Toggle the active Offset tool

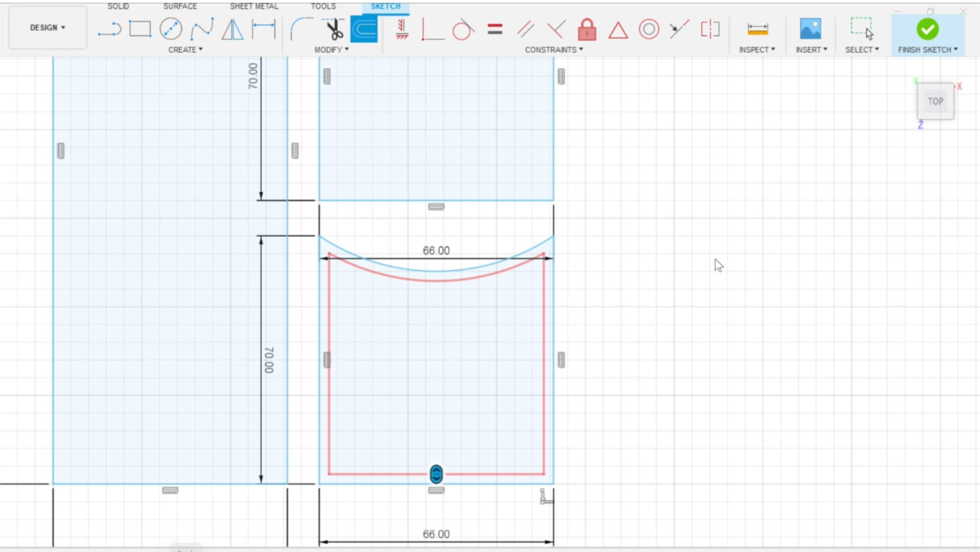click(364, 29)
